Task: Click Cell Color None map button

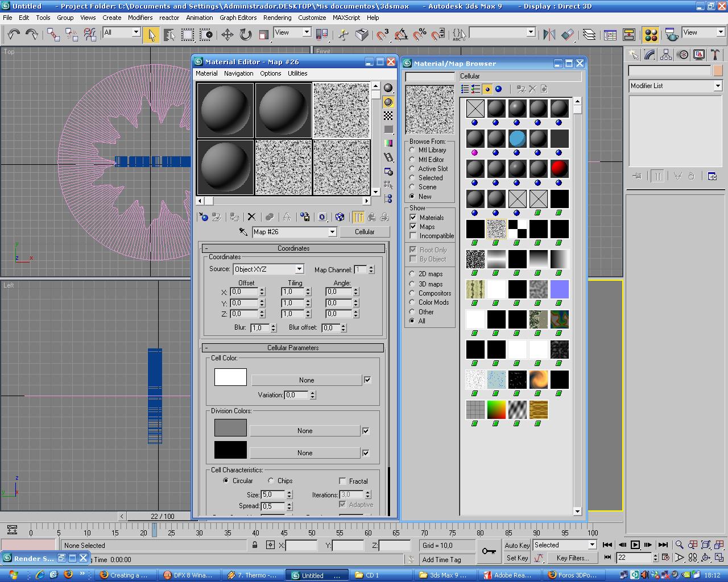Action: pos(307,380)
